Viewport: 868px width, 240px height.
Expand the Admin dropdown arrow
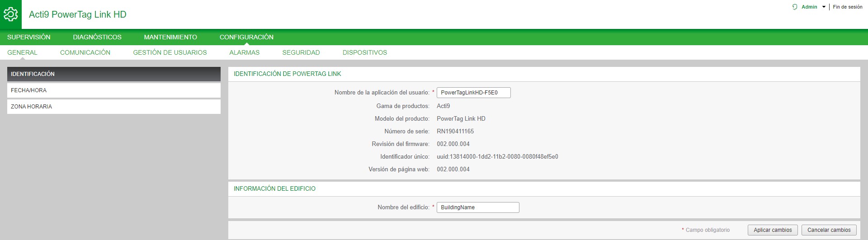[x=824, y=7]
